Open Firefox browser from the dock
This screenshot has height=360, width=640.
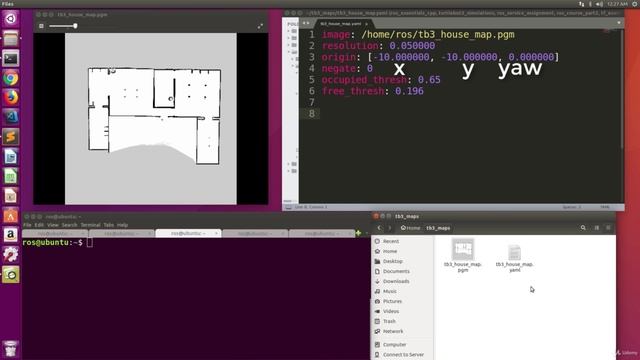(x=11, y=98)
